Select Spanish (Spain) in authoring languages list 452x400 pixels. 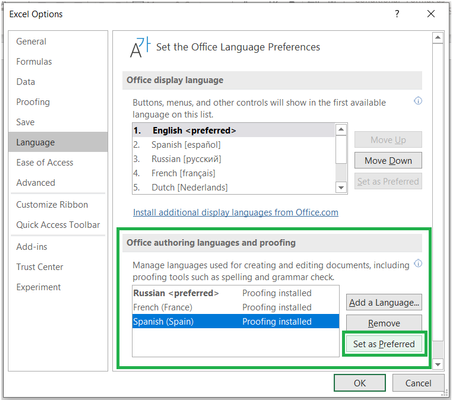236,322
